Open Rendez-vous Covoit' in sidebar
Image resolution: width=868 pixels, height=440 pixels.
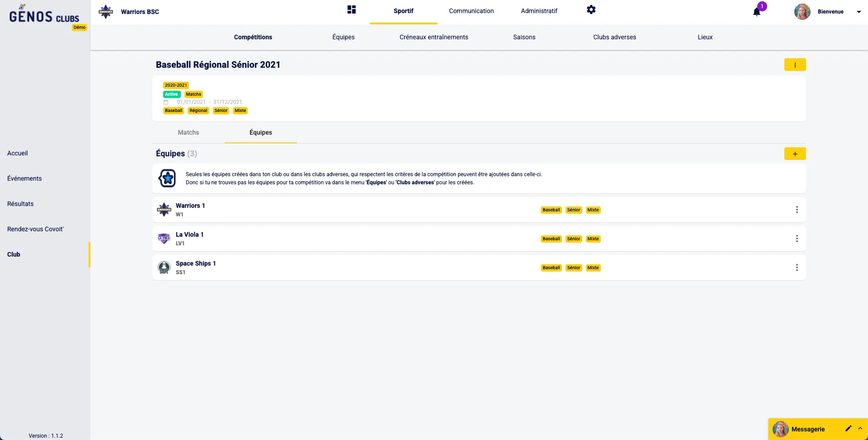35,229
